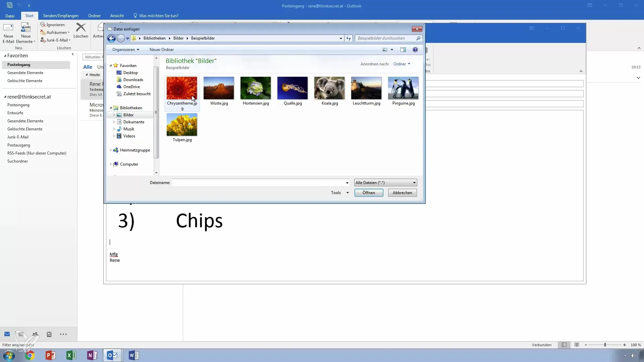644x362 pixels.
Task: Expand the Heimnetzgruppe tree node
Action: click(x=111, y=150)
